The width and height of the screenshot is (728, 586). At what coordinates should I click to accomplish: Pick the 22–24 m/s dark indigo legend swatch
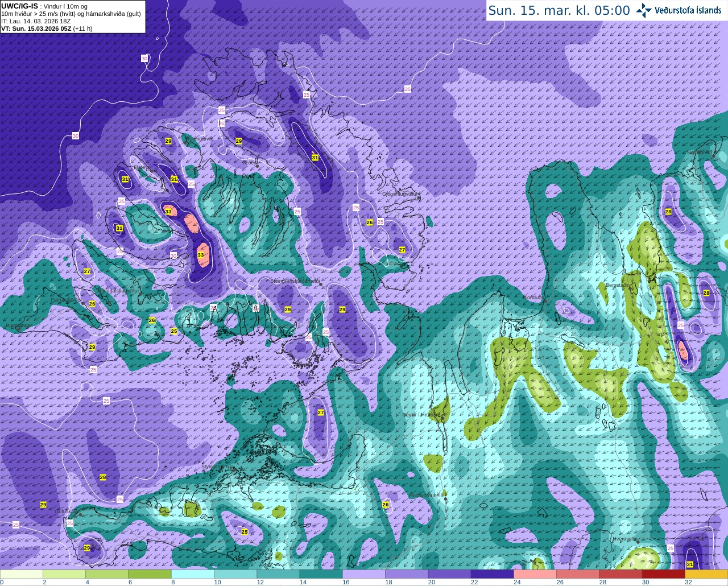point(492,574)
